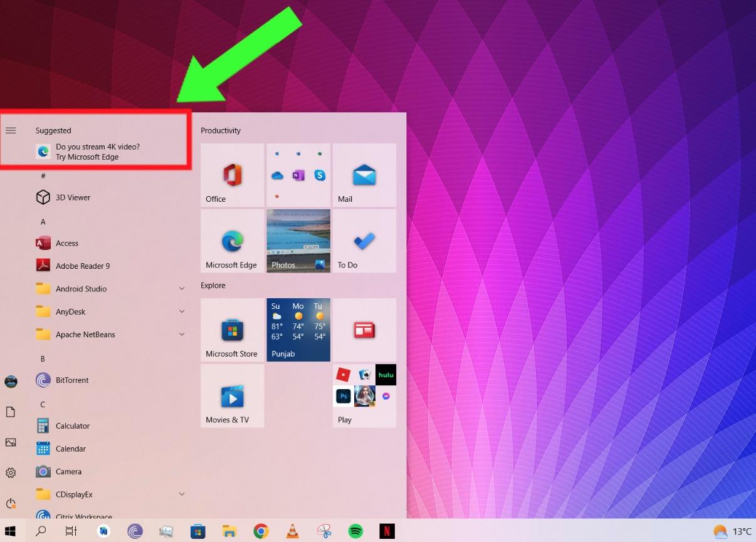Click the letter B group header
This screenshot has height=542, width=756.
pyautogui.click(x=43, y=359)
